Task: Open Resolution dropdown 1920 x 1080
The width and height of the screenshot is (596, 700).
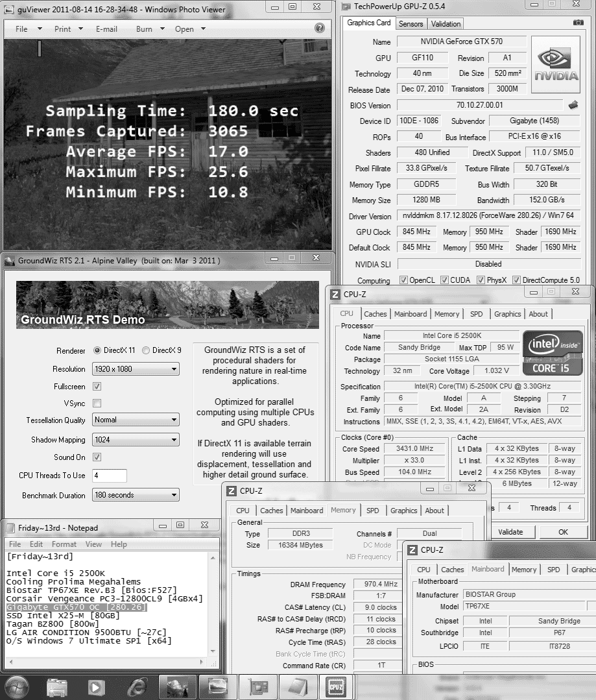Action: [136, 369]
